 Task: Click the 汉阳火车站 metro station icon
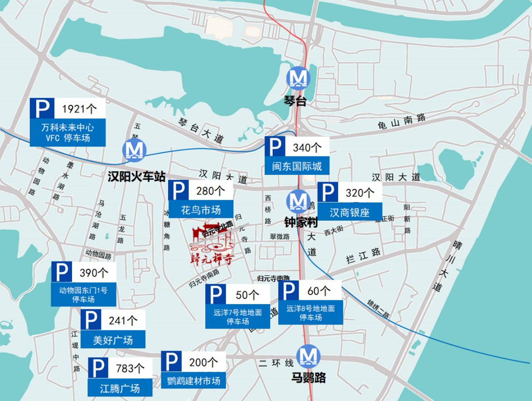pyautogui.click(x=134, y=150)
